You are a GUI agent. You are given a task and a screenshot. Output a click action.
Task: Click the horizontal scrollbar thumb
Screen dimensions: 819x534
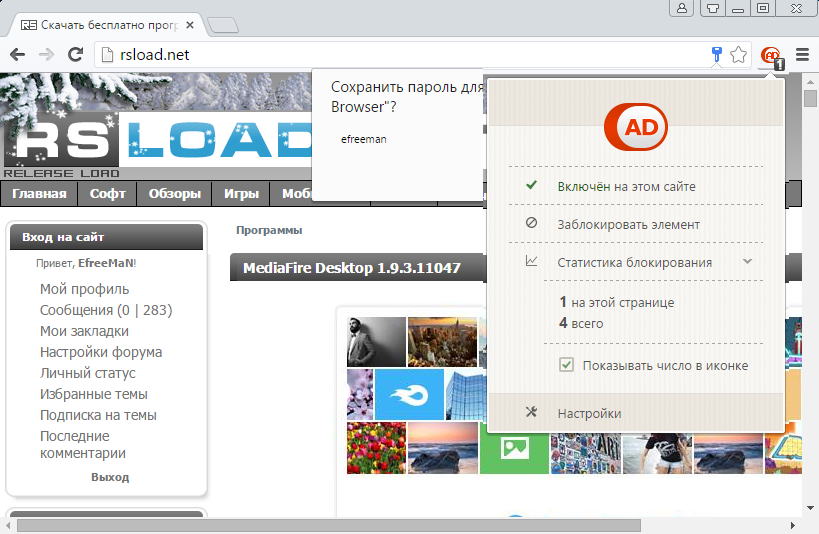329,525
